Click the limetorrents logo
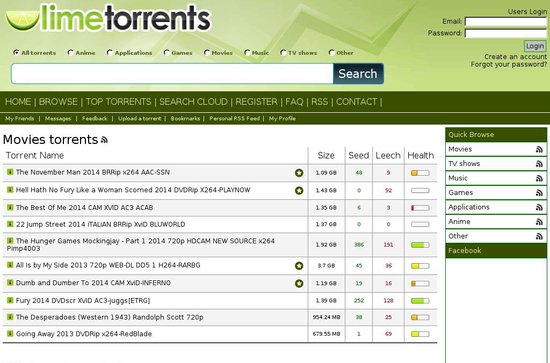This screenshot has width=550, height=363. pos(108,18)
